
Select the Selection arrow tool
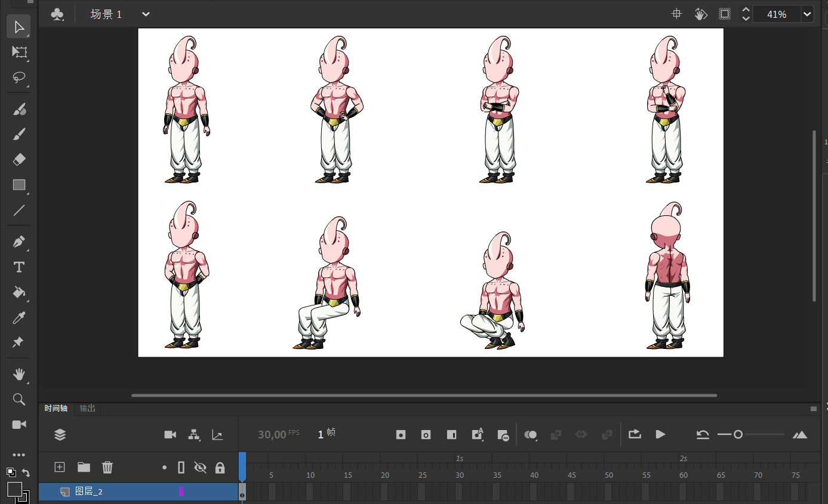[x=19, y=27]
